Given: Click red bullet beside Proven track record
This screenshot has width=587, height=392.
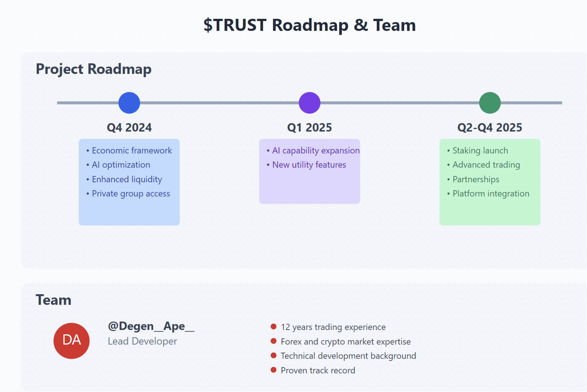Looking at the screenshot, I should (x=273, y=370).
